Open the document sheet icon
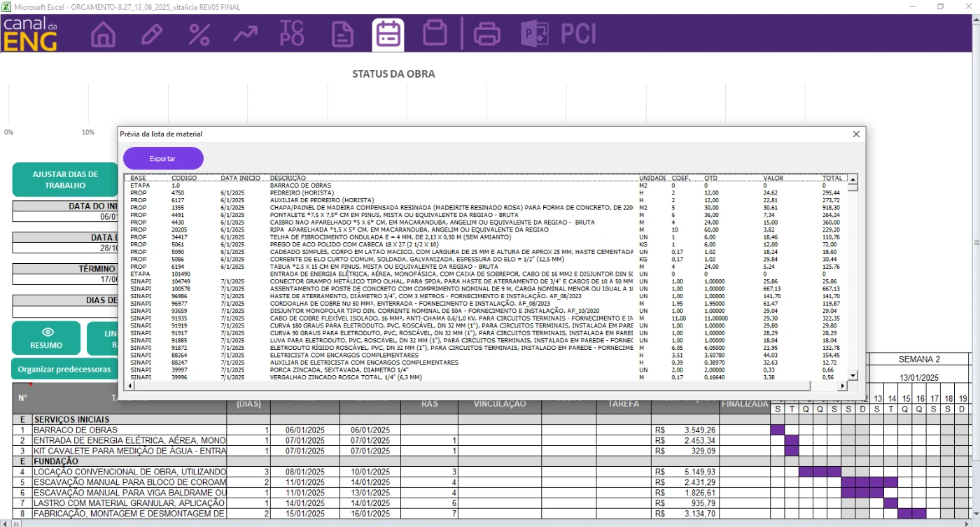The height and width of the screenshot is (527, 980). 342,34
